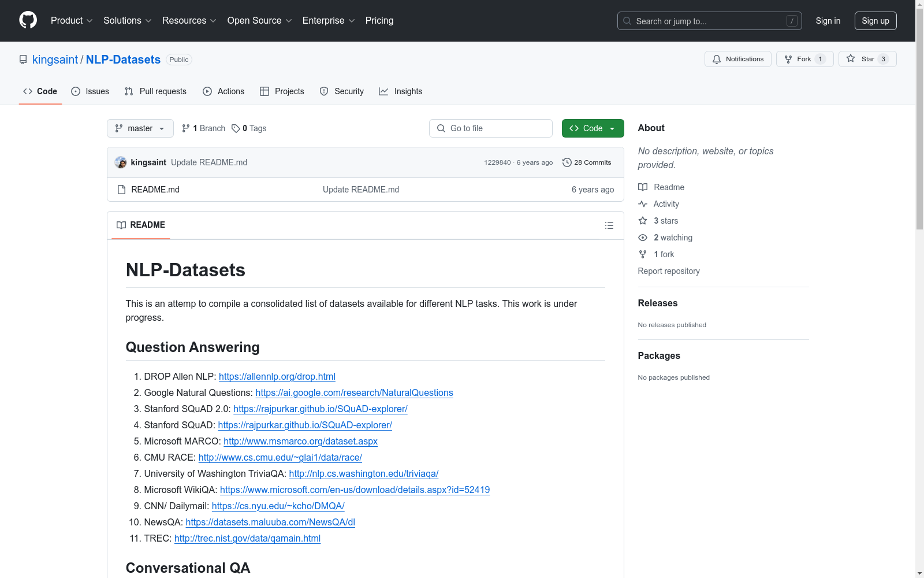Click the Update README.md commit message in header

coord(209,162)
